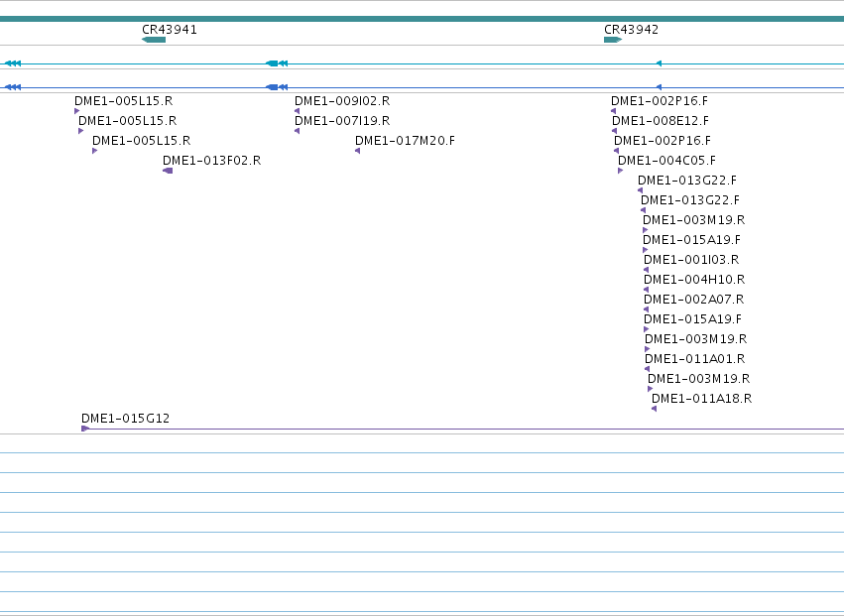Select the purple arrowhead beneath DME1-011A18.R
This screenshot has width=844, height=616.
pyautogui.click(x=654, y=410)
